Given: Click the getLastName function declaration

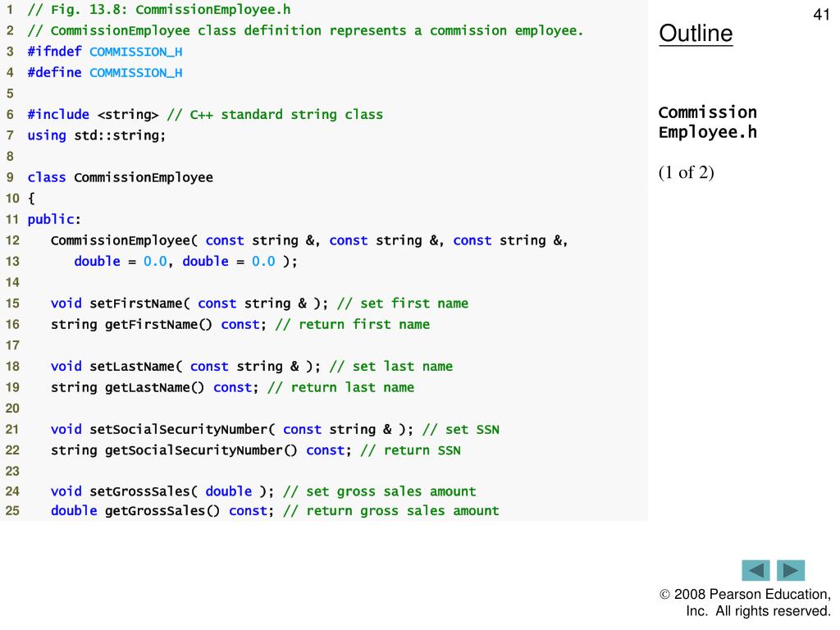Looking at the screenshot, I should point(154,387).
